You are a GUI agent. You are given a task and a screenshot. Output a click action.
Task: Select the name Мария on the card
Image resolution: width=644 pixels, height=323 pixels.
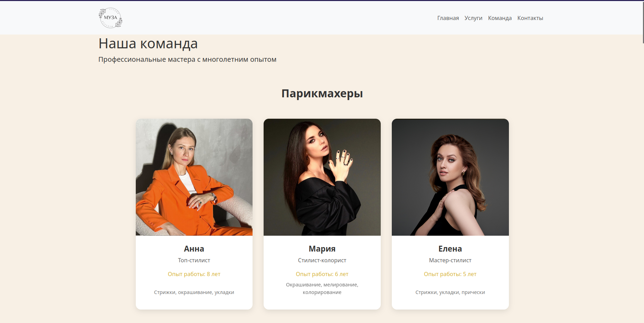click(322, 249)
